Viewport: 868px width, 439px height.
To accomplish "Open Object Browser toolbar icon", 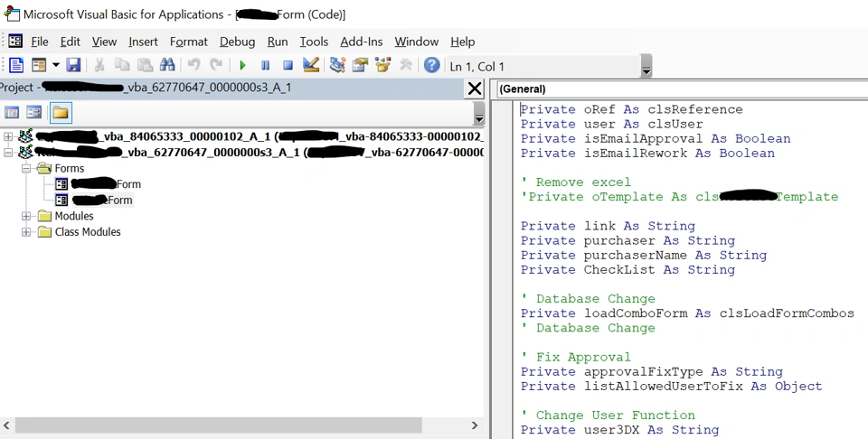I will 382,65.
